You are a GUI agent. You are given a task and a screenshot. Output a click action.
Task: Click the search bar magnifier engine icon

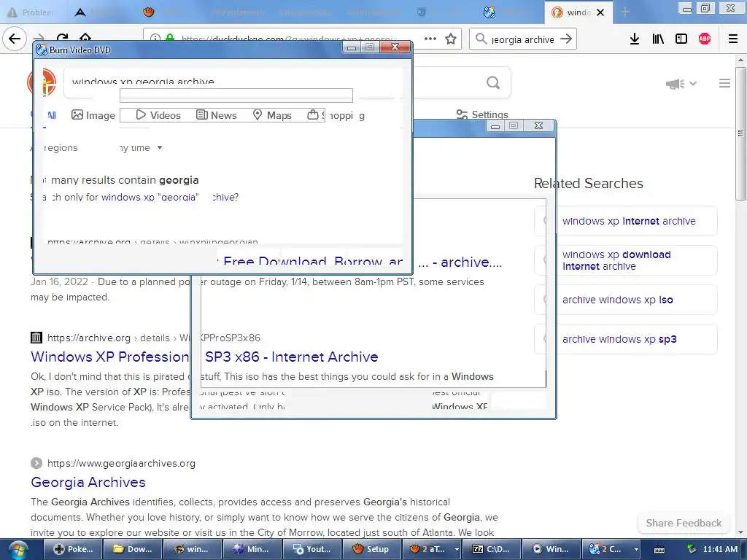(481, 39)
